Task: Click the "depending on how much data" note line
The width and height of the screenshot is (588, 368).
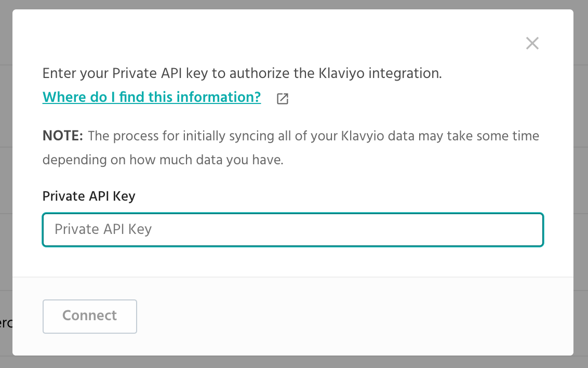Action: click(x=163, y=160)
